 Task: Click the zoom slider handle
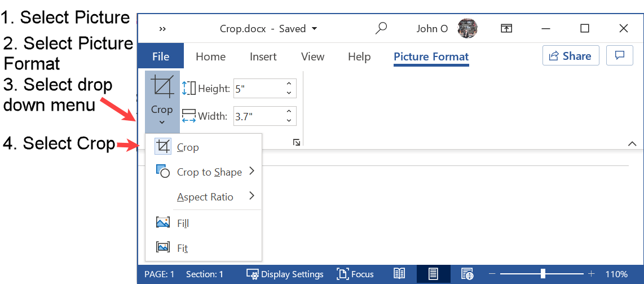tap(542, 274)
